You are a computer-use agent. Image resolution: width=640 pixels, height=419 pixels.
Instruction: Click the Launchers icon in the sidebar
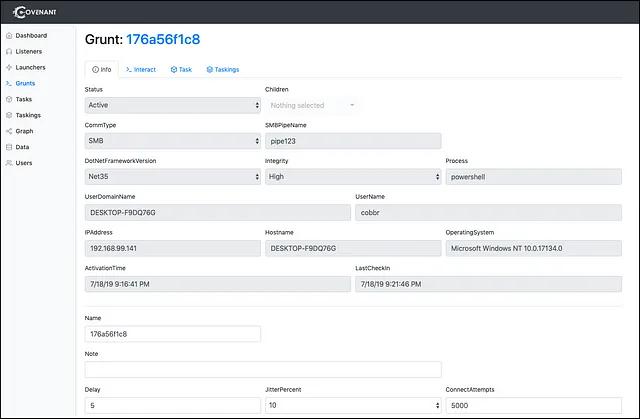(x=9, y=68)
